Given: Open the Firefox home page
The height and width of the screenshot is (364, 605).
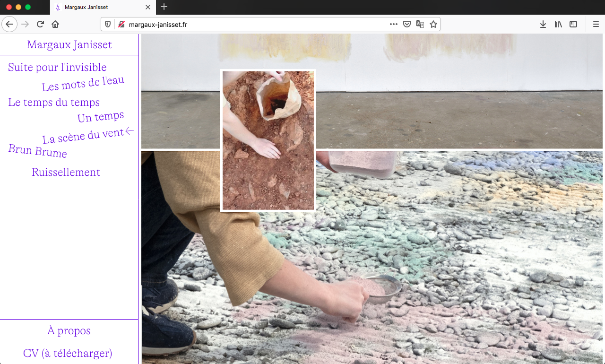Looking at the screenshot, I should click(55, 24).
